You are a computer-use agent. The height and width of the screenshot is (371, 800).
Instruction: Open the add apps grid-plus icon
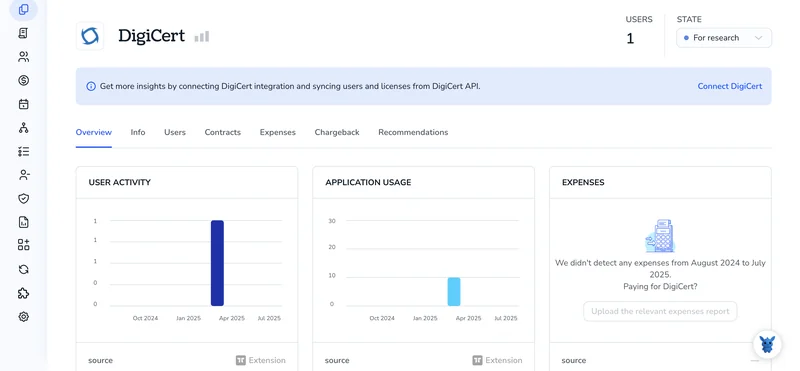click(x=23, y=245)
